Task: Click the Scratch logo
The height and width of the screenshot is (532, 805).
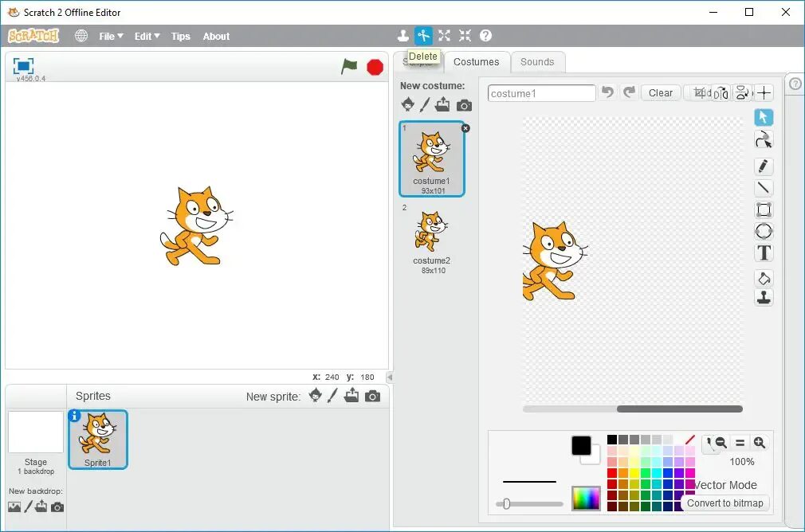Action: (x=33, y=35)
